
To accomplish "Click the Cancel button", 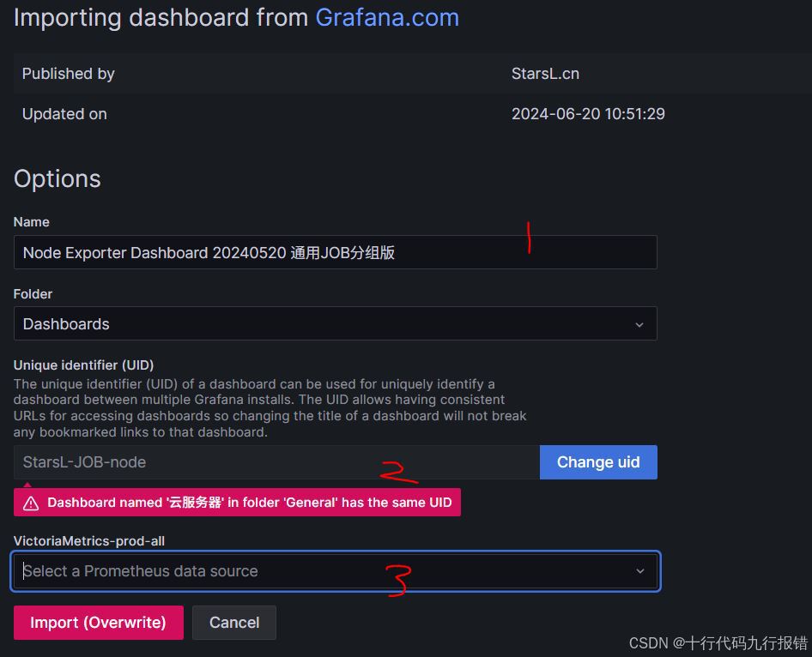I will pos(234,623).
